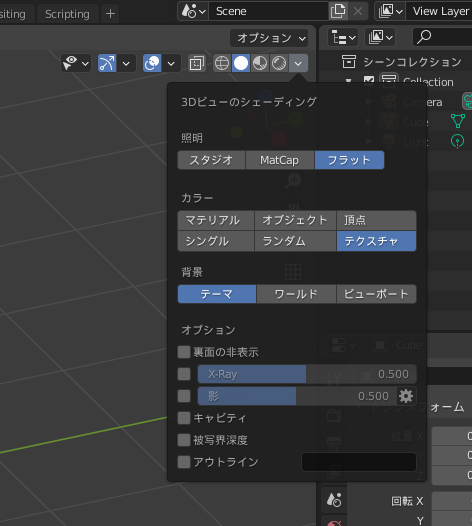Enable 裏面の非表示 backface culling checkbox

tap(184, 352)
